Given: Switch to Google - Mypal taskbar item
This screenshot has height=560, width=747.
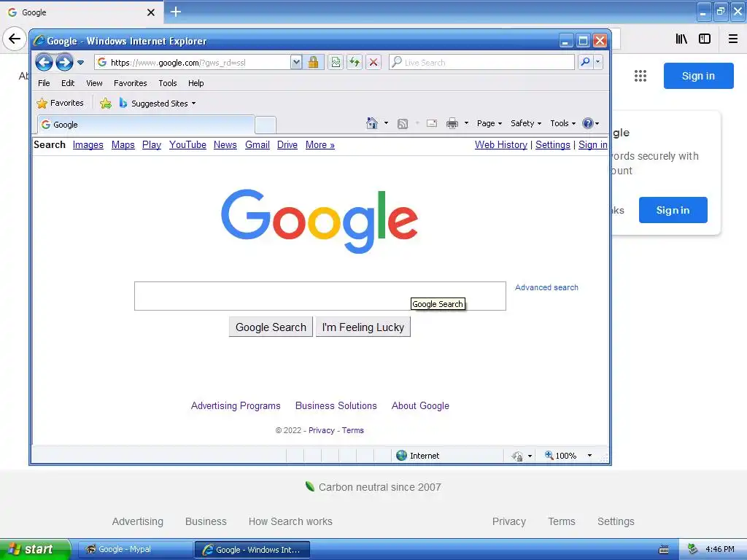Looking at the screenshot, I should [135, 550].
